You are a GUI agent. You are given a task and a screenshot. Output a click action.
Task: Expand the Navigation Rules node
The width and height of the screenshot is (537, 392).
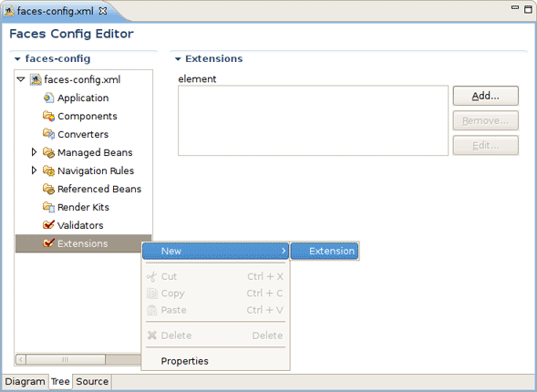click(x=34, y=170)
